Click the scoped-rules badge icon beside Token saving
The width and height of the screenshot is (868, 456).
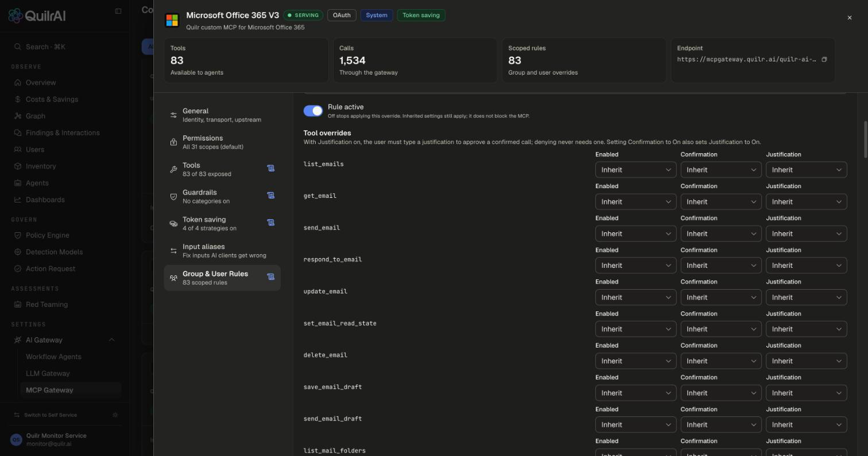pyautogui.click(x=270, y=223)
